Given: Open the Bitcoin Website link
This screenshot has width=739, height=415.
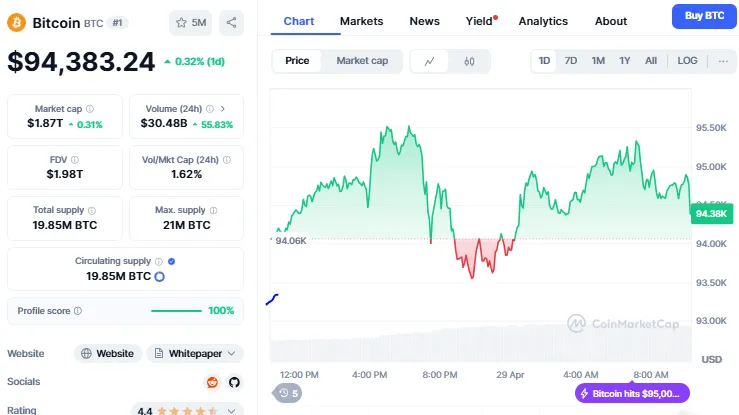Looking at the screenshot, I should 108,353.
